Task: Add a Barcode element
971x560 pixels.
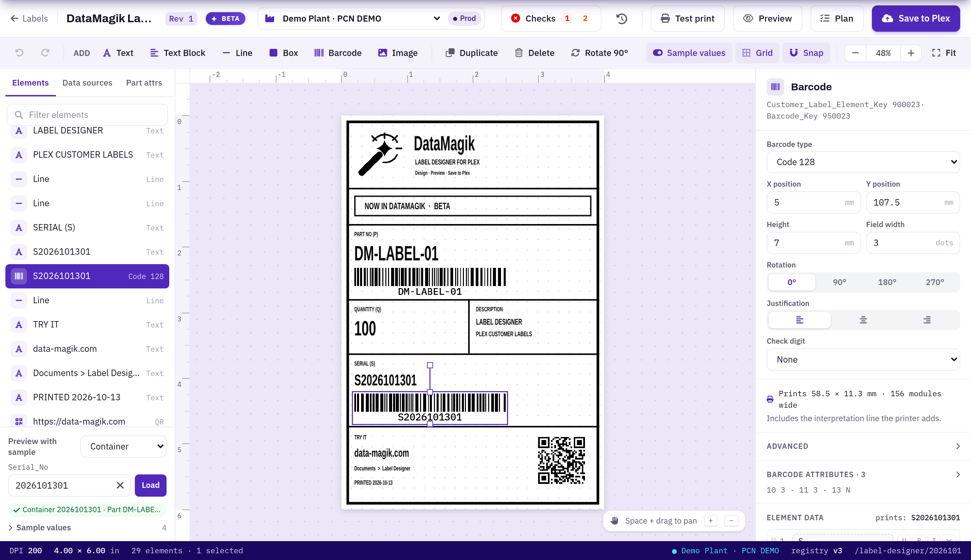Action: 338,53
